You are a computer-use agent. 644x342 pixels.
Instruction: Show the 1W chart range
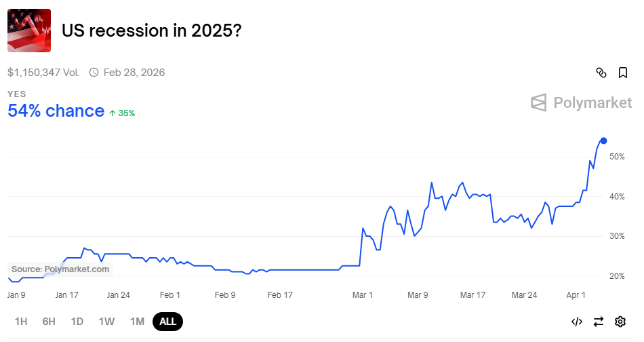106,322
